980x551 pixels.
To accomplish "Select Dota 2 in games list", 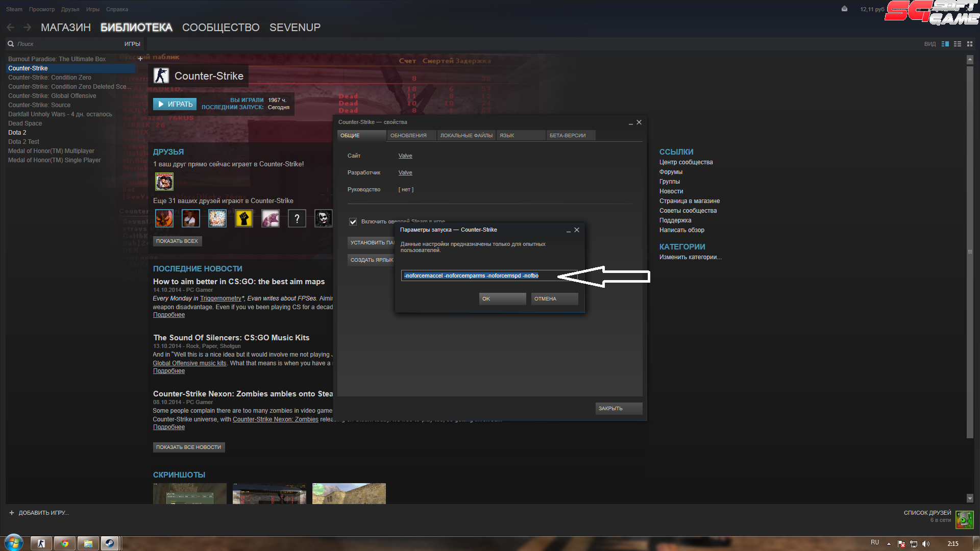I will (x=17, y=133).
